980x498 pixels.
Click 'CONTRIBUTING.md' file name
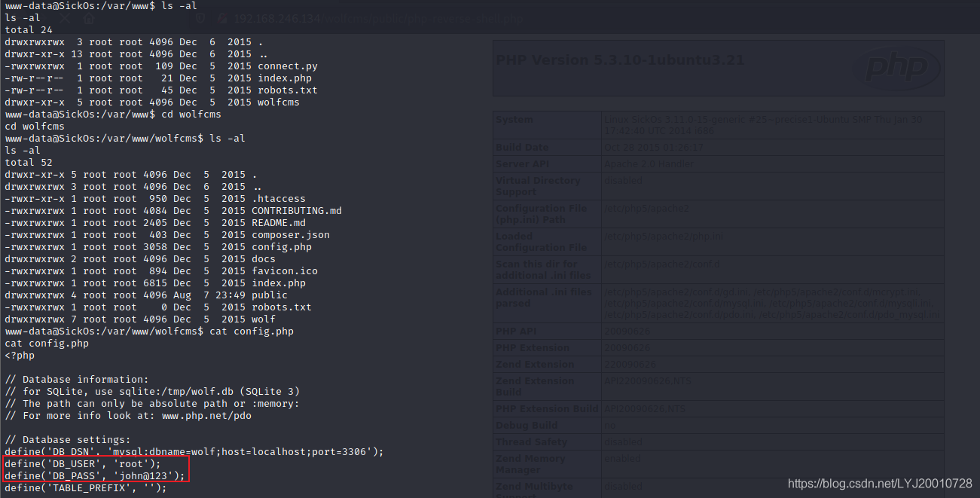tap(297, 211)
